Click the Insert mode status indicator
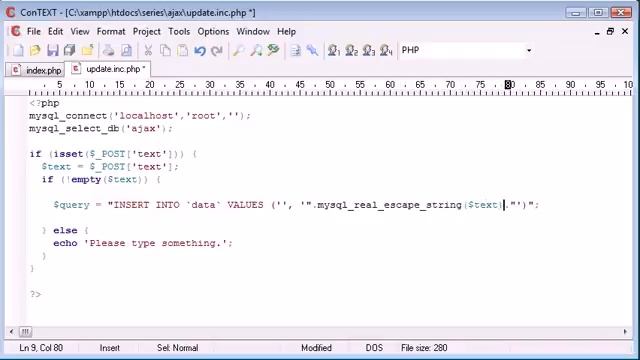The width and height of the screenshot is (640, 360). click(x=109, y=348)
